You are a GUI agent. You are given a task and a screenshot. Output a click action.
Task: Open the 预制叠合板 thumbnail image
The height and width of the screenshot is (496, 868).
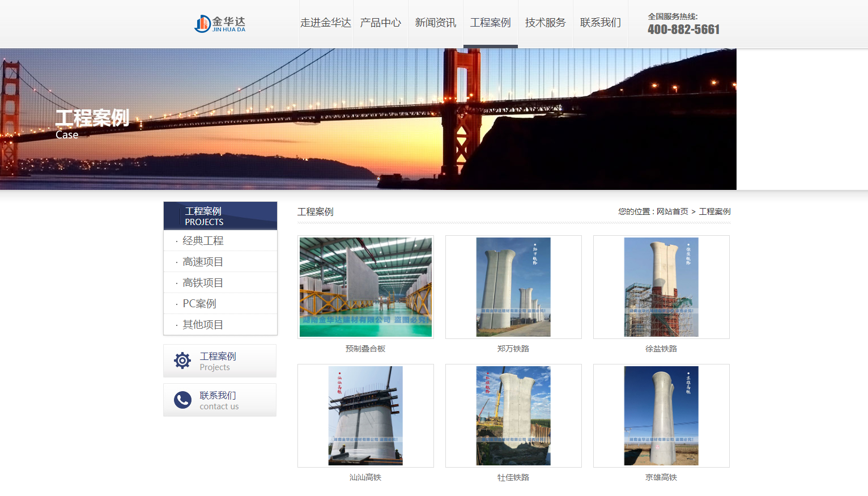(x=365, y=287)
